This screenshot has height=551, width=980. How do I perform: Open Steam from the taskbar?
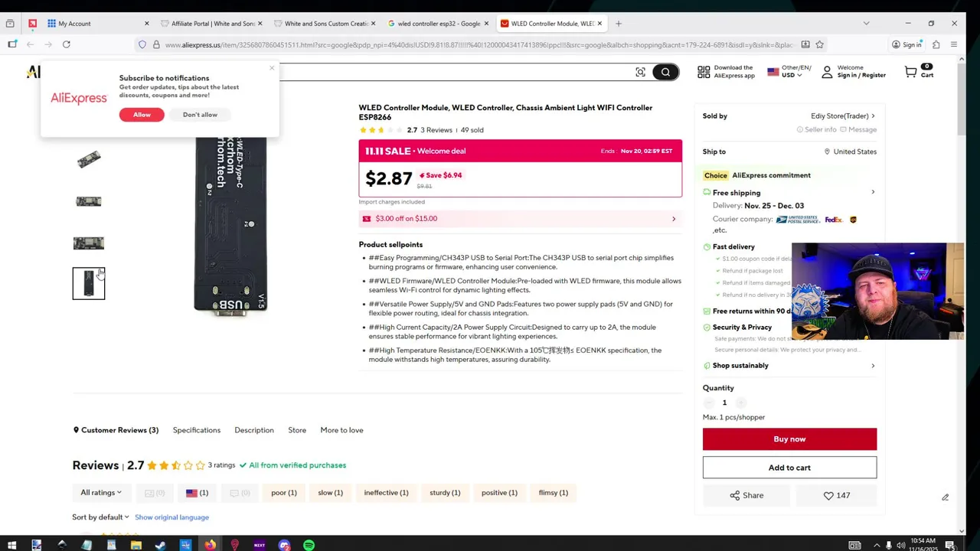click(x=161, y=545)
